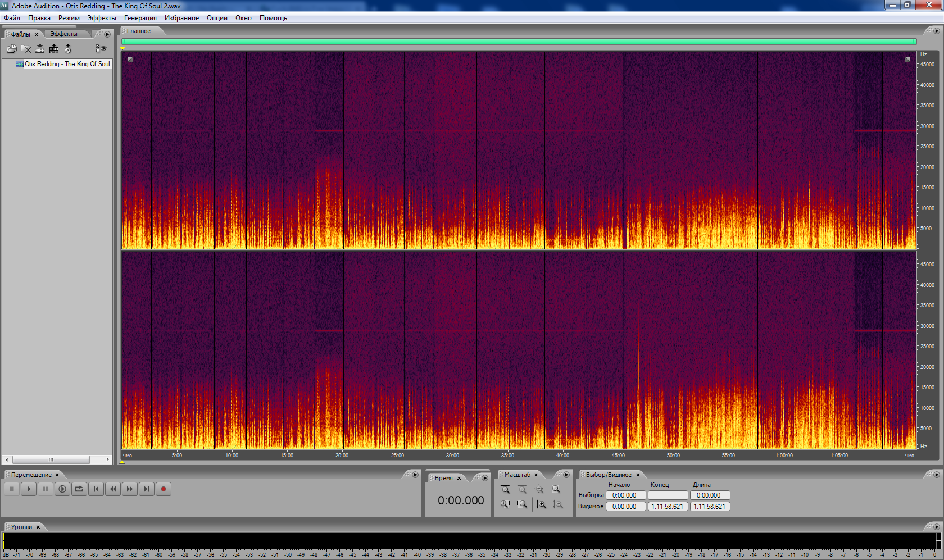The width and height of the screenshot is (944, 560).
Task: Open the Files panel options menu arrow
Action: [x=107, y=34]
